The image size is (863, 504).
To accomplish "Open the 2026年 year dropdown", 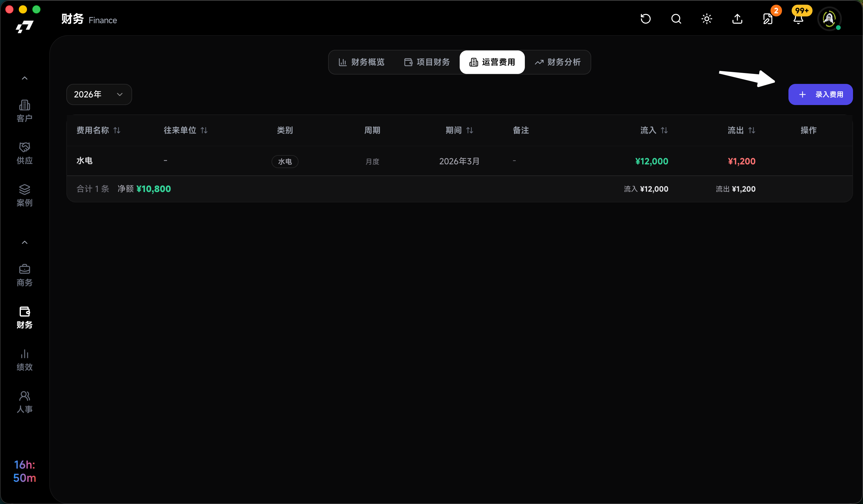I will coord(99,94).
